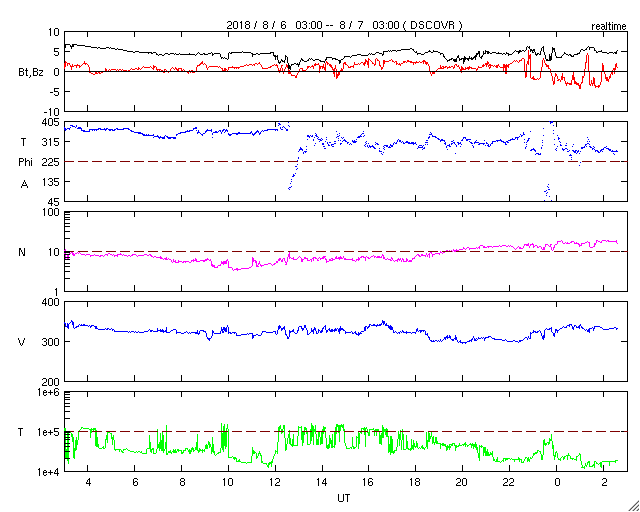Click the '0' midnight tick on the time axis

[556, 482]
